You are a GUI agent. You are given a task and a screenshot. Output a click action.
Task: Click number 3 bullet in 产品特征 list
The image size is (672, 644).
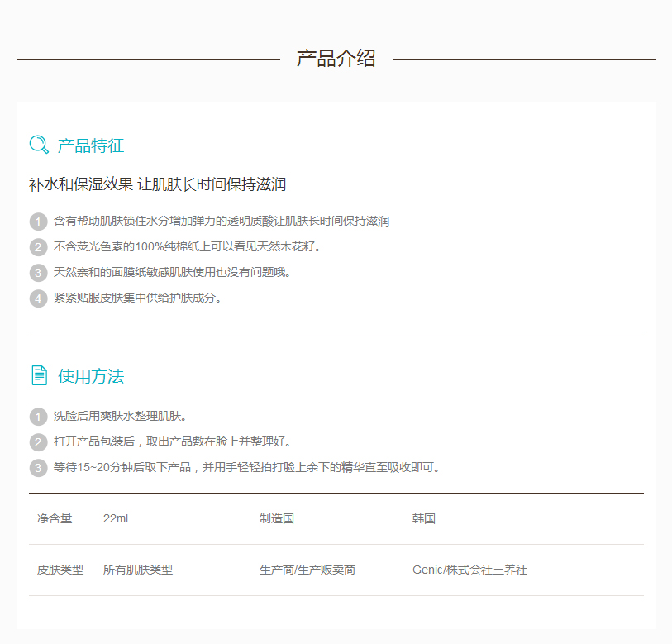[x=38, y=273]
